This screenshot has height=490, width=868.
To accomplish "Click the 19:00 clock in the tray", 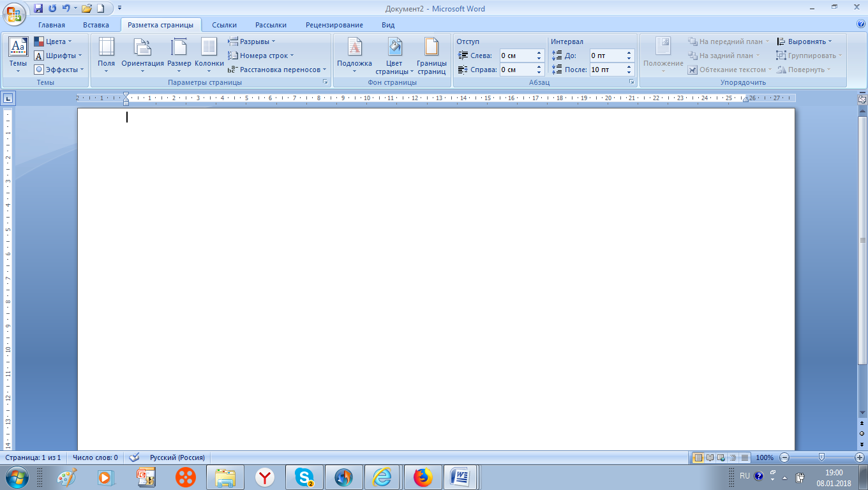I will pos(834,473).
